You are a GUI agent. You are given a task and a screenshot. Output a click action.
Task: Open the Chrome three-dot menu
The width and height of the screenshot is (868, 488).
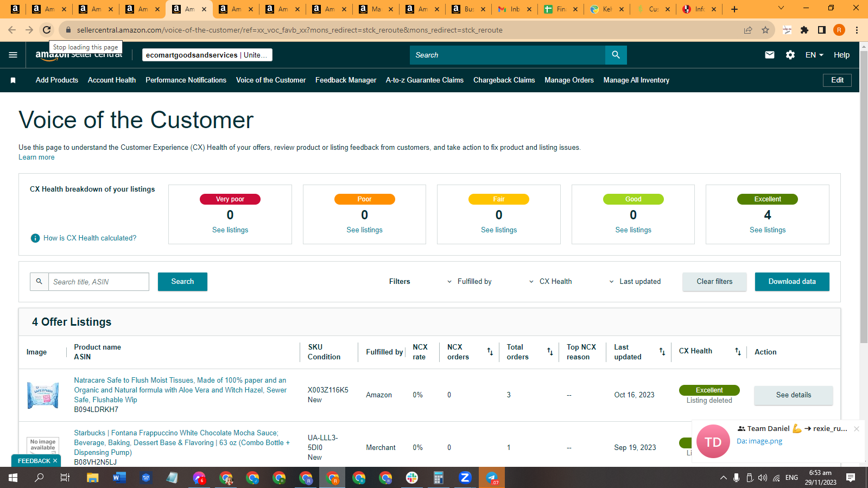[857, 30]
